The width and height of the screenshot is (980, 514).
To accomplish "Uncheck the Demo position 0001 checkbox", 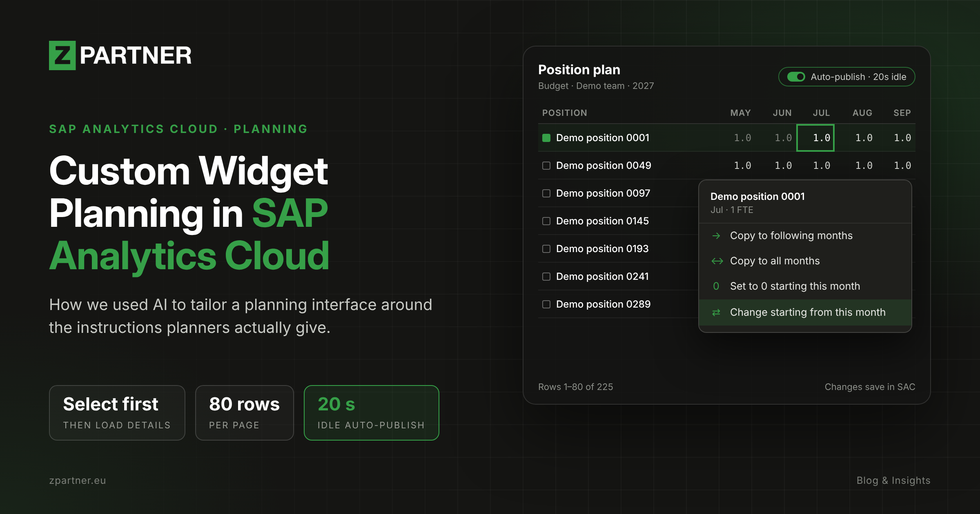I will [x=546, y=138].
